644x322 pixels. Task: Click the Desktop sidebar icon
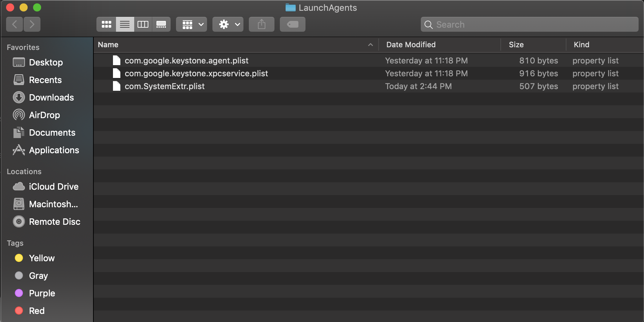pos(19,62)
